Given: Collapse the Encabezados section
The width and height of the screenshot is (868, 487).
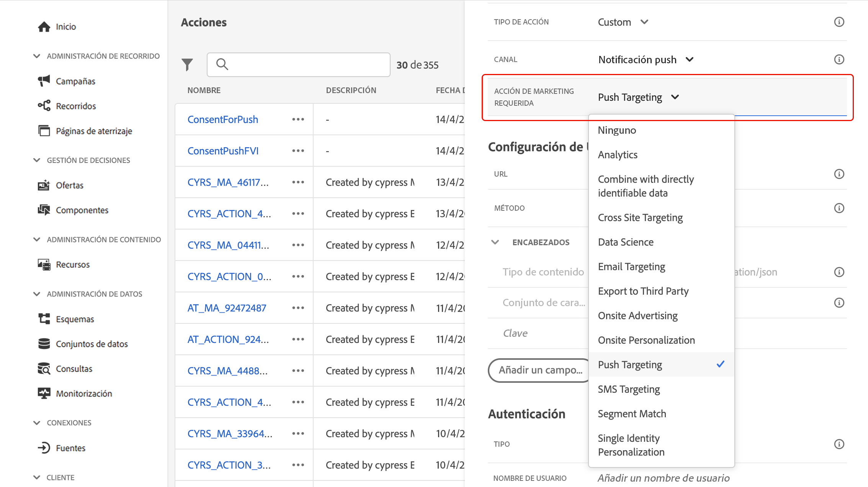Looking at the screenshot, I should [495, 242].
